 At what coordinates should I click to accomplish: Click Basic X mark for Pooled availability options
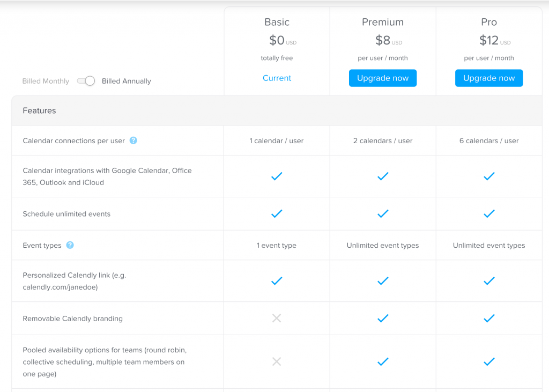tap(277, 361)
